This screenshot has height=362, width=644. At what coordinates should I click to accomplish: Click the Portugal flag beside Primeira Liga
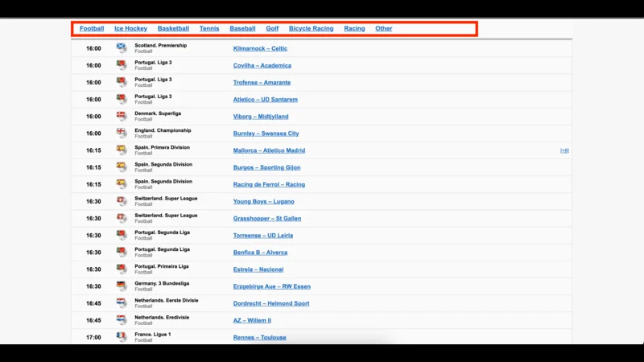[x=122, y=269]
